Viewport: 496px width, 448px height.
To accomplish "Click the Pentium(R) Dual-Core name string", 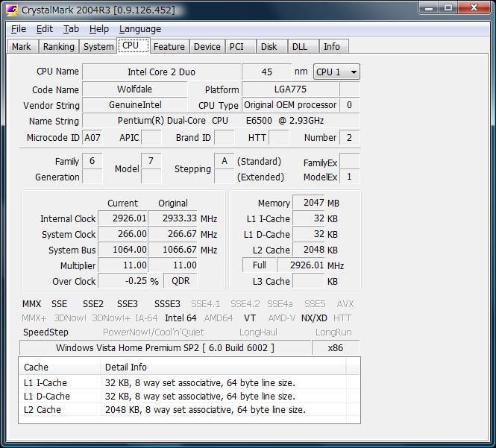I will click(221, 121).
